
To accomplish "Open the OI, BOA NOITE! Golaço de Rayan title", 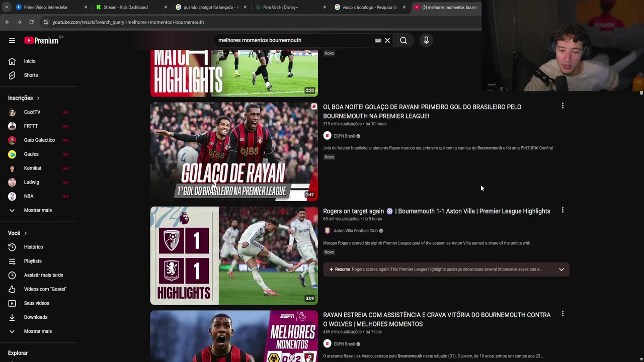I will point(422,111).
